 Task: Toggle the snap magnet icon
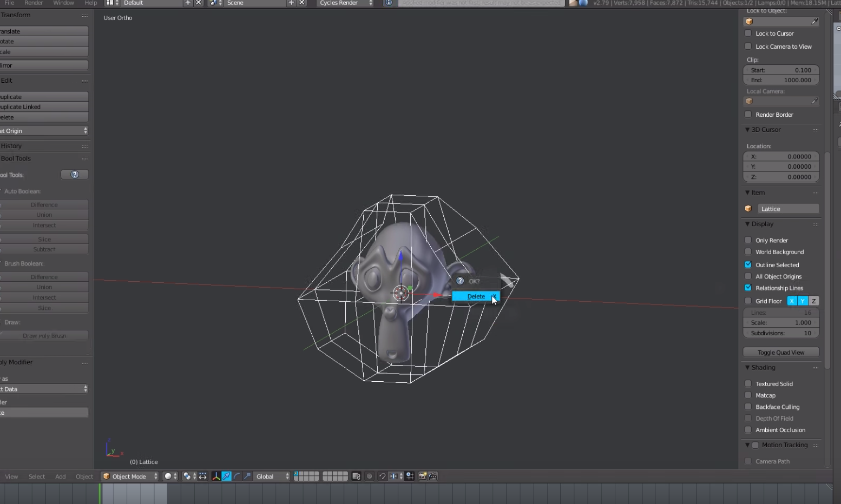coord(382,476)
